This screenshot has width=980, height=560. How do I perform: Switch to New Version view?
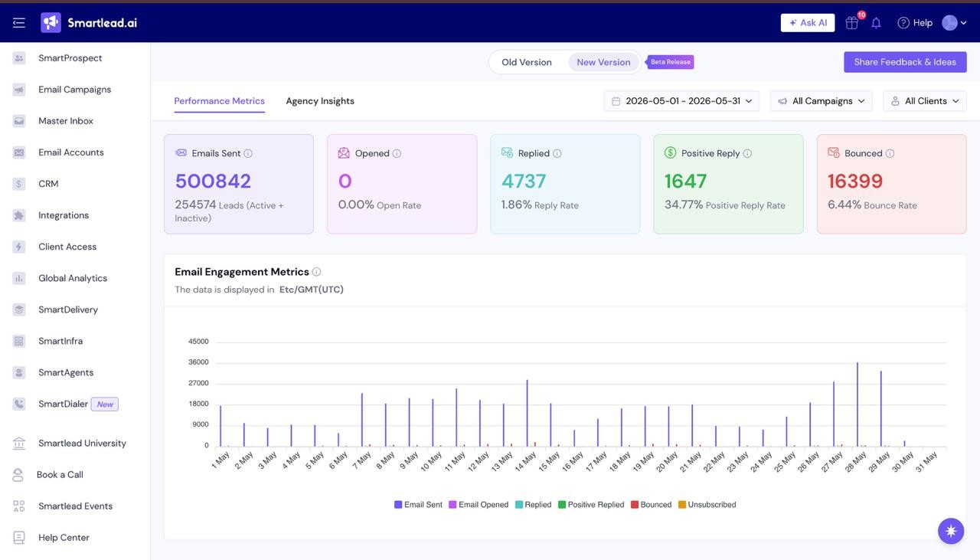603,62
